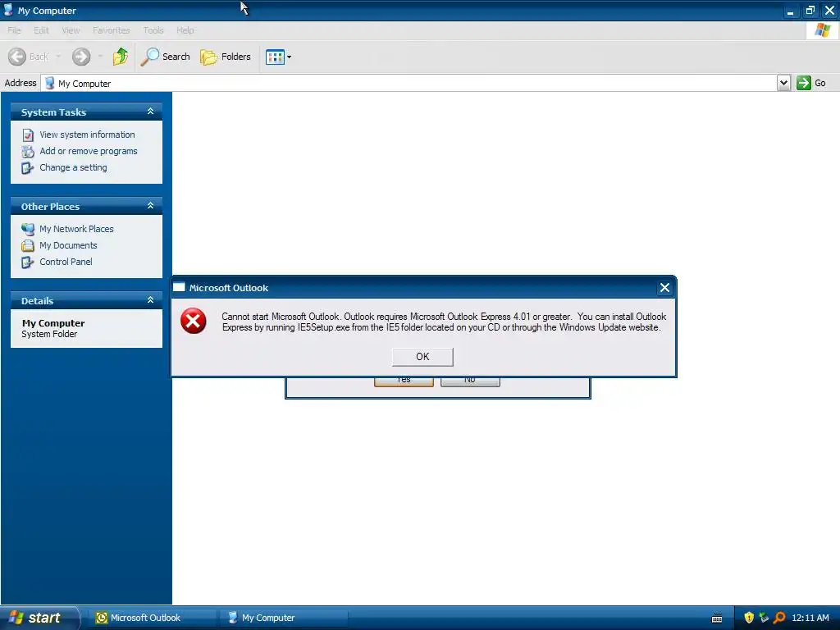
Task: Open the Tools menu
Action: (x=153, y=30)
